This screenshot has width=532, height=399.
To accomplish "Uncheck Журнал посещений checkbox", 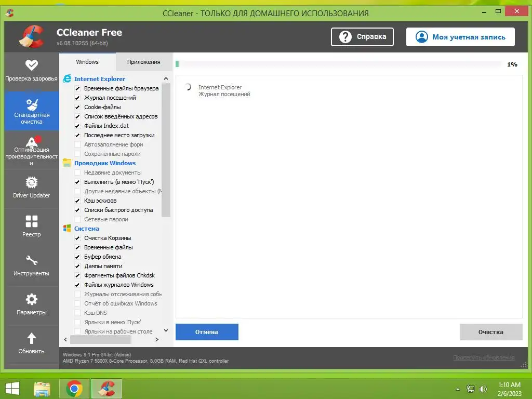I will [x=77, y=98].
